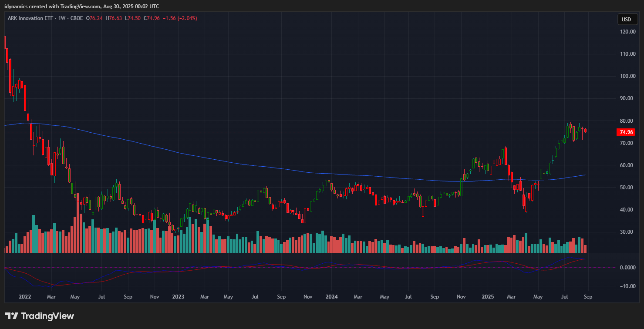
Task: Click the 120.00 price axis label
Action: tap(627, 32)
